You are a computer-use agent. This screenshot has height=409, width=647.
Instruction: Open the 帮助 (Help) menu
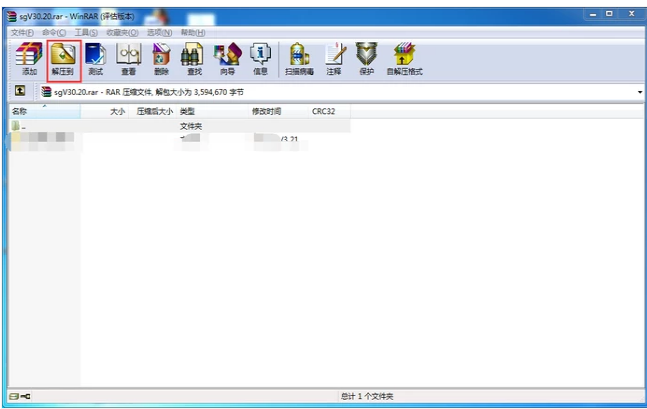coord(192,33)
